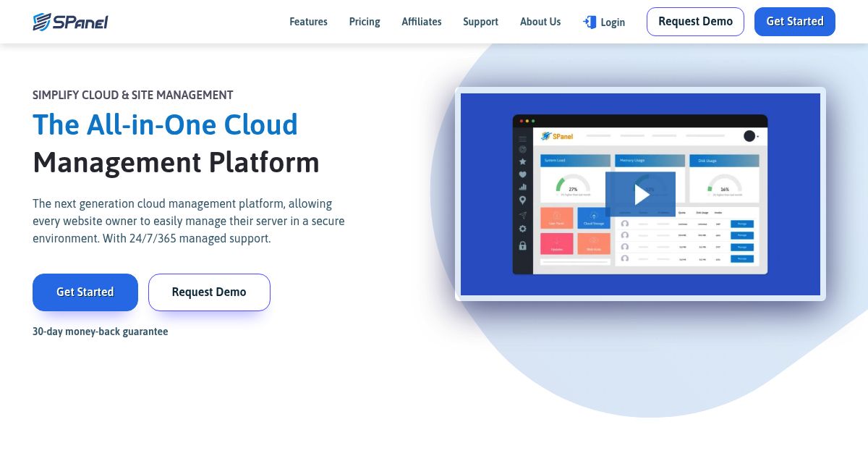Viewport: 868px width, 456px height.
Task: Open the bar chart statistics icon in sidebar
Action: pyautogui.click(x=522, y=187)
